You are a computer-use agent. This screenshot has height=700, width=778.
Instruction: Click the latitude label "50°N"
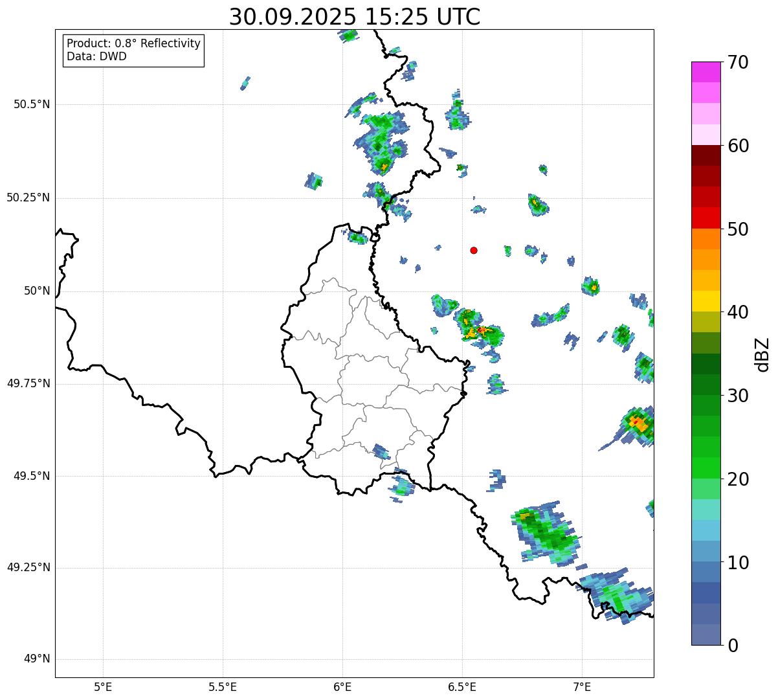click(37, 291)
